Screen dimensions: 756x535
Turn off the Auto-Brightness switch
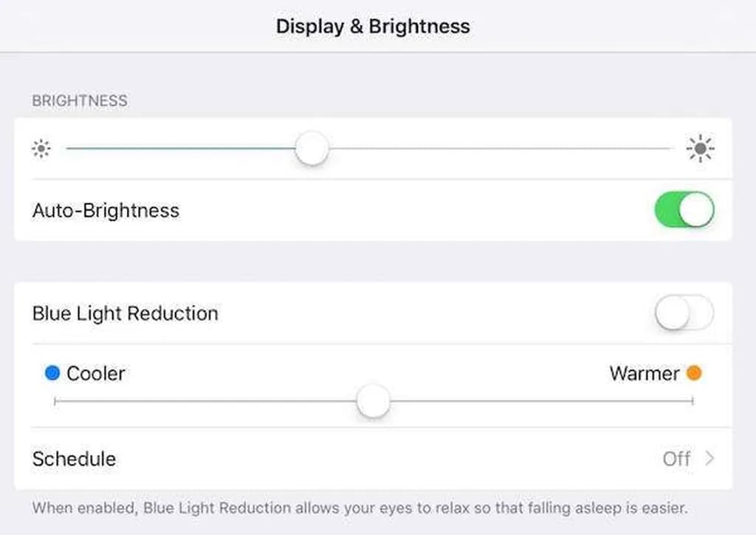pos(684,210)
